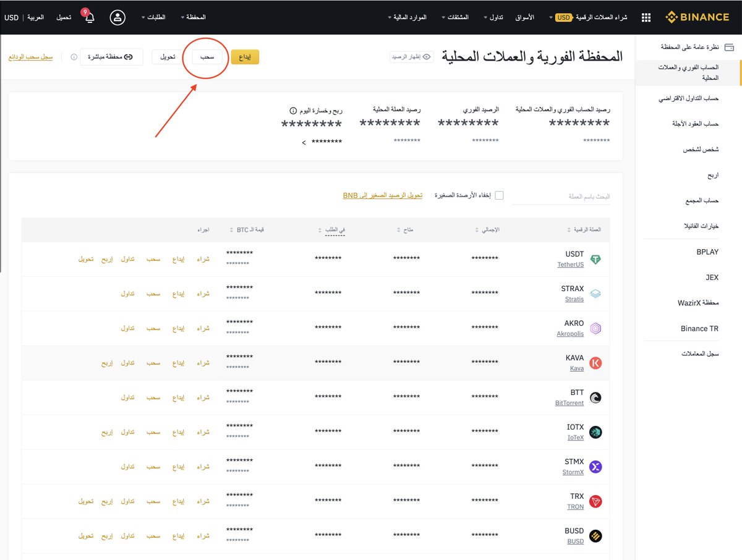
Task: Expand the finance dropdown in top navigation
Action: point(407,17)
